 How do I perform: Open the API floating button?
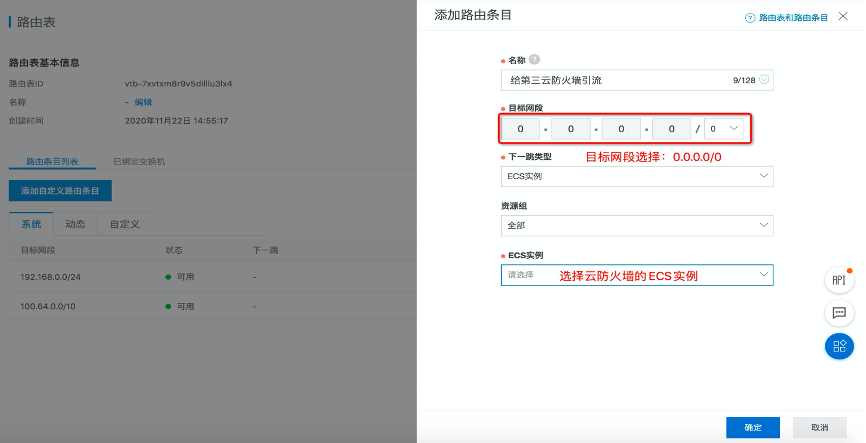(839, 280)
